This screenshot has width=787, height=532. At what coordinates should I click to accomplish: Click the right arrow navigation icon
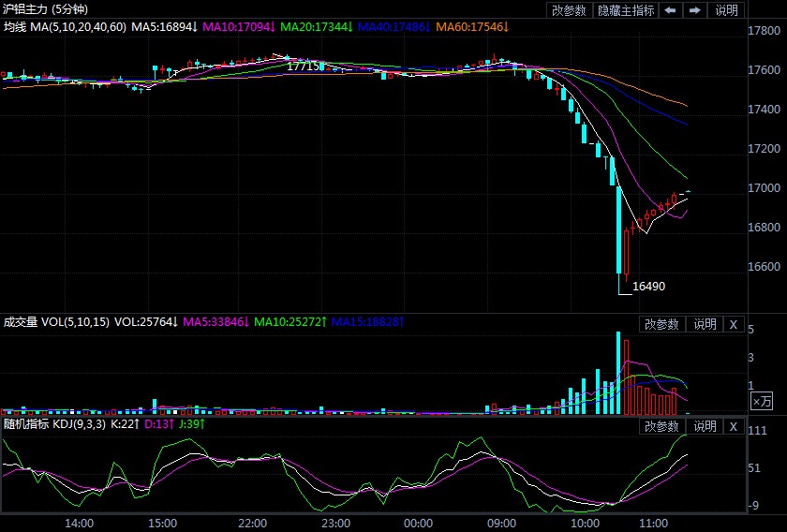(x=694, y=10)
